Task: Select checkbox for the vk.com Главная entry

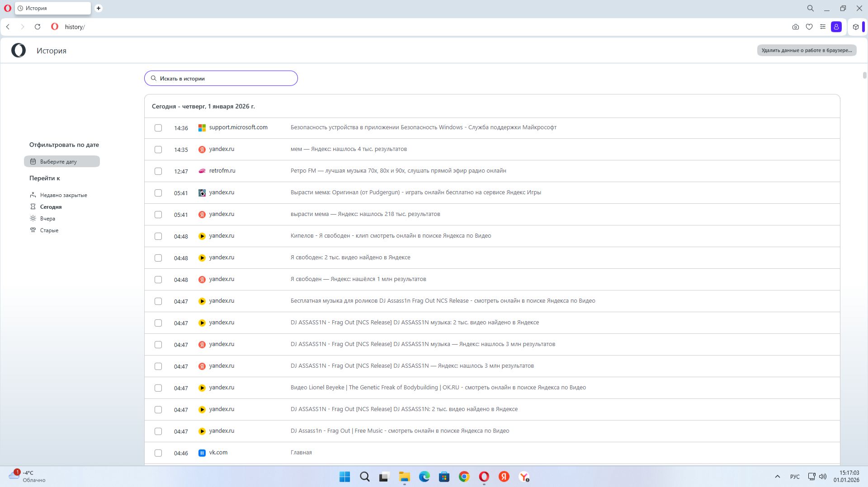Action: 158,453
